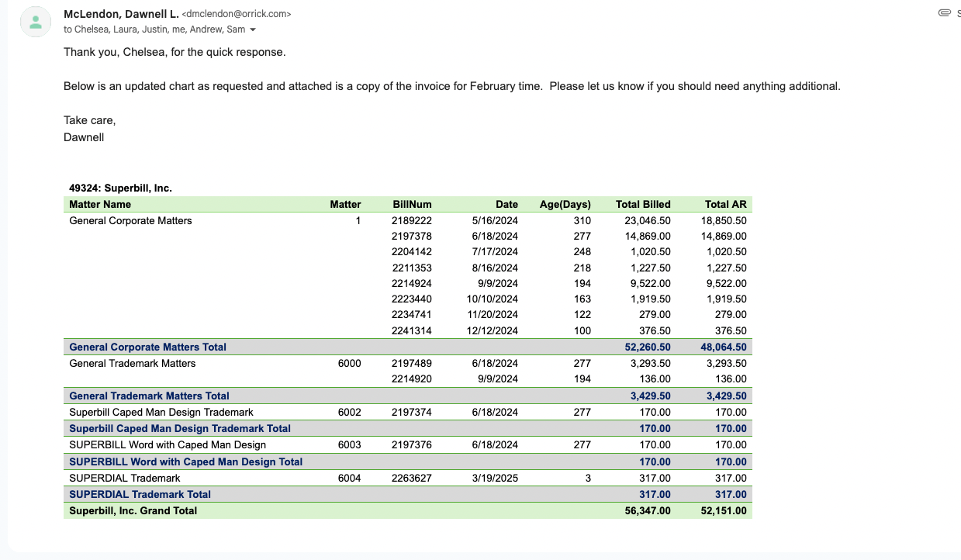Click the billed amount 23,046.50
The width and height of the screenshot is (961, 560).
[648, 220]
